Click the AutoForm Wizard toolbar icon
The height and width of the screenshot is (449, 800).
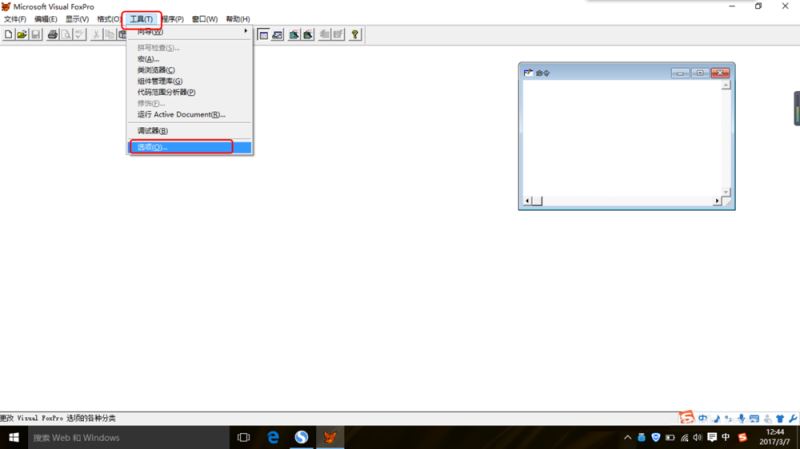[x=325, y=35]
